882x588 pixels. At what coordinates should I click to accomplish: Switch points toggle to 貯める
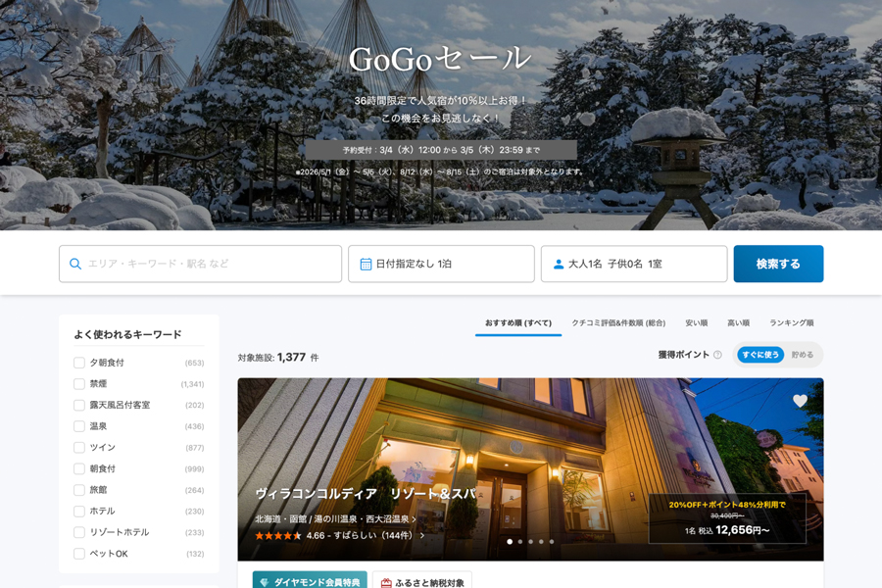pyautogui.click(x=802, y=355)
